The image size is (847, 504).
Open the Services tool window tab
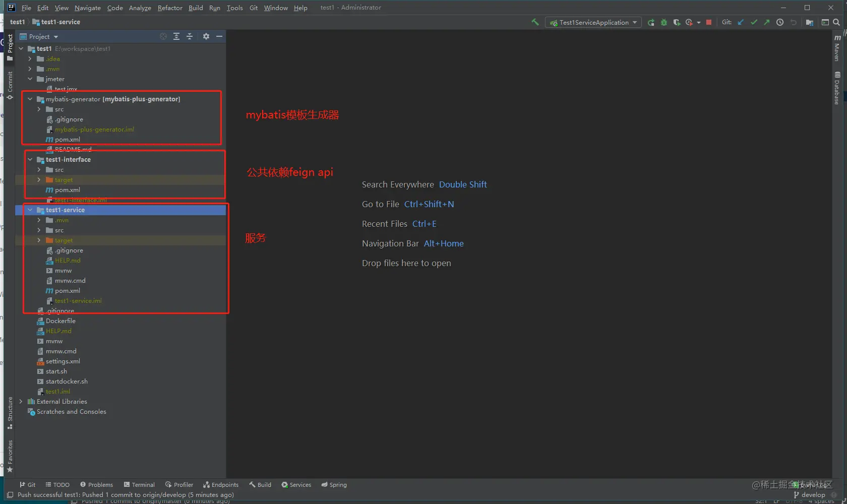(x=296, y=485)
